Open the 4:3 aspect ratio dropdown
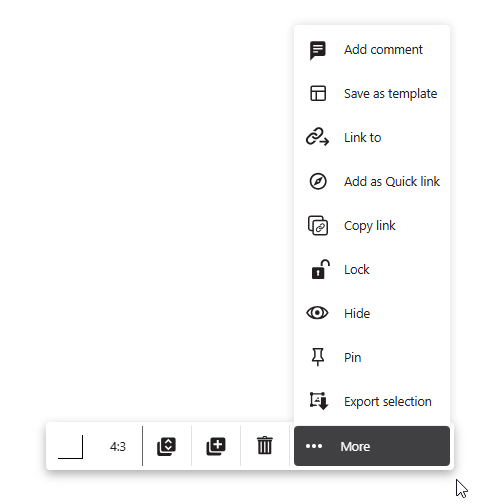Viewport: 478px width, 503px height. click(118, 447)
